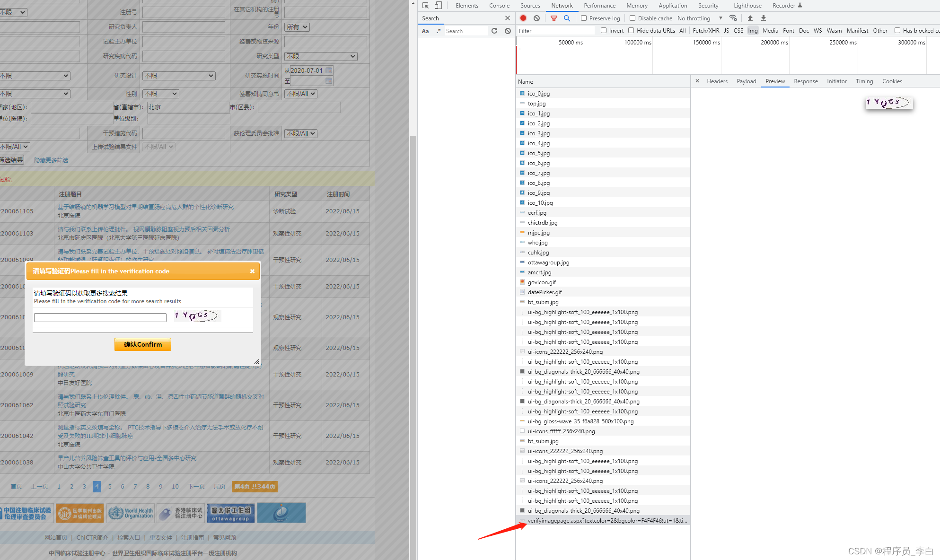The image size is (940, 560).
Task: Toggle the Hide data URLs checkbox
Action: 631,30
